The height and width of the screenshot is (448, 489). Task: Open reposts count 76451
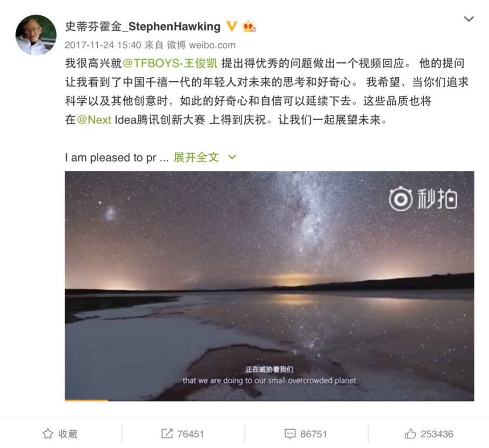tap(190, 434)
